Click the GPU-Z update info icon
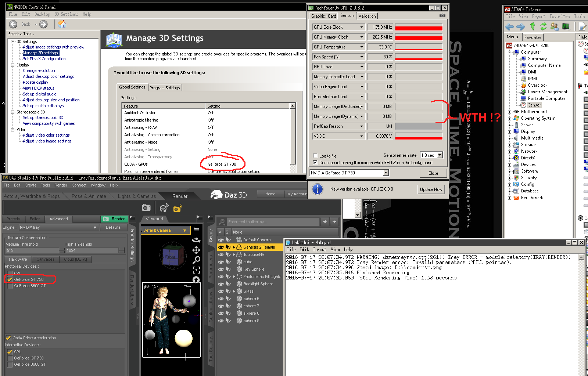 318,189
